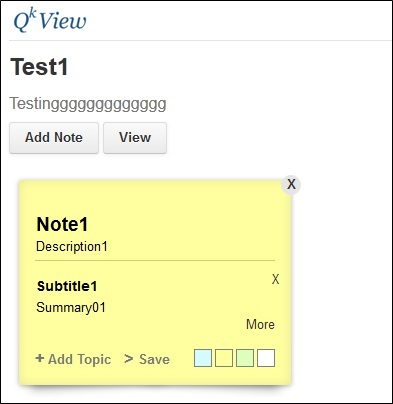Click the Test1 page heading
This screenshot has width=393, height=404.
[39, 67]
